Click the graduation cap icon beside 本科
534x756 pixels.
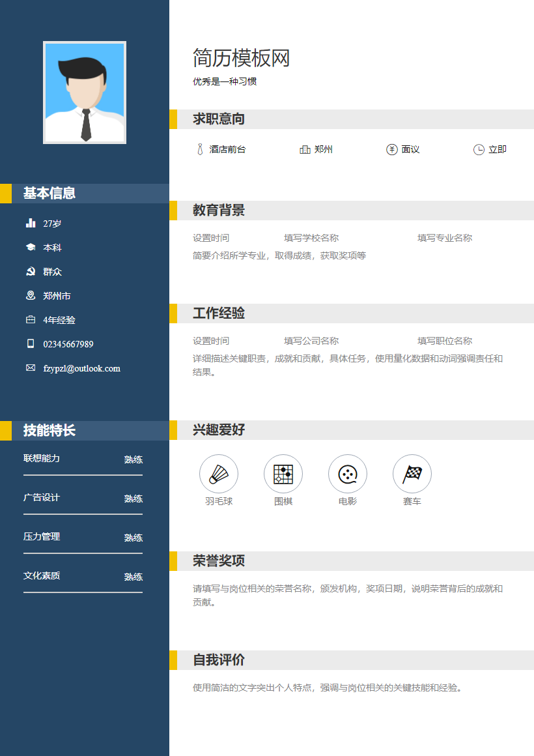pyautogui.click(x=31, y=248)
